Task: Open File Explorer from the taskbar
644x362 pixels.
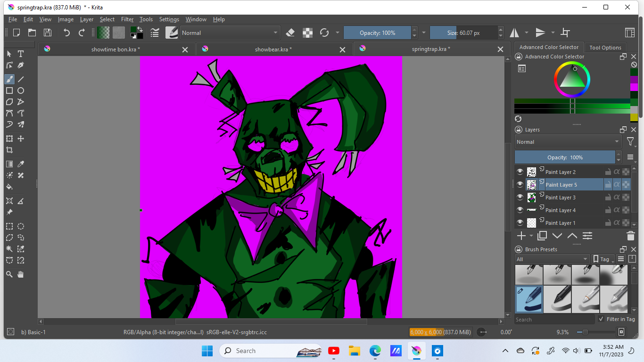Action: [354, 351]
